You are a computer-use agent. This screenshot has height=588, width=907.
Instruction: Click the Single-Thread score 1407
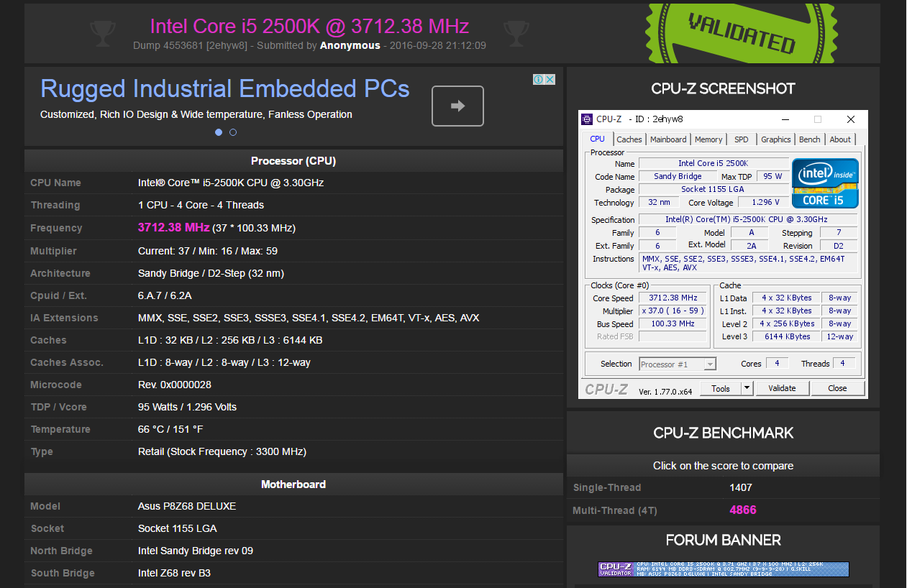pyautogui.click(x=741, y=487)
